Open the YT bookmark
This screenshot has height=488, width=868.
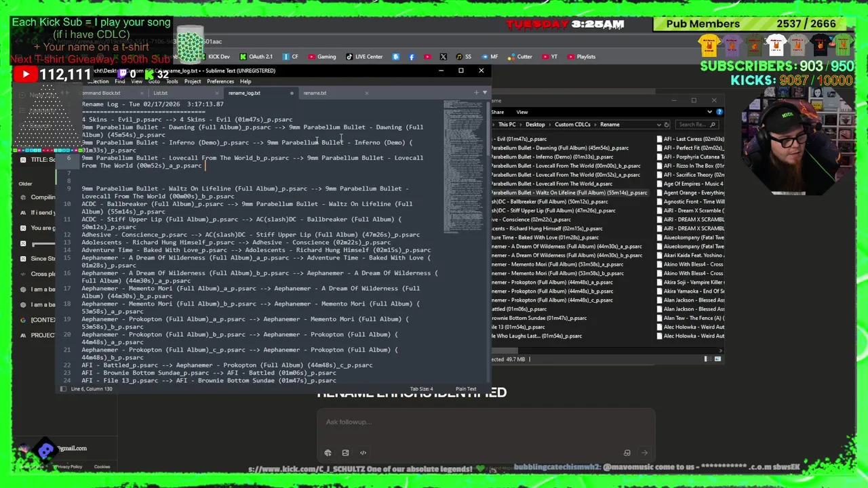(x=549, y=57)
